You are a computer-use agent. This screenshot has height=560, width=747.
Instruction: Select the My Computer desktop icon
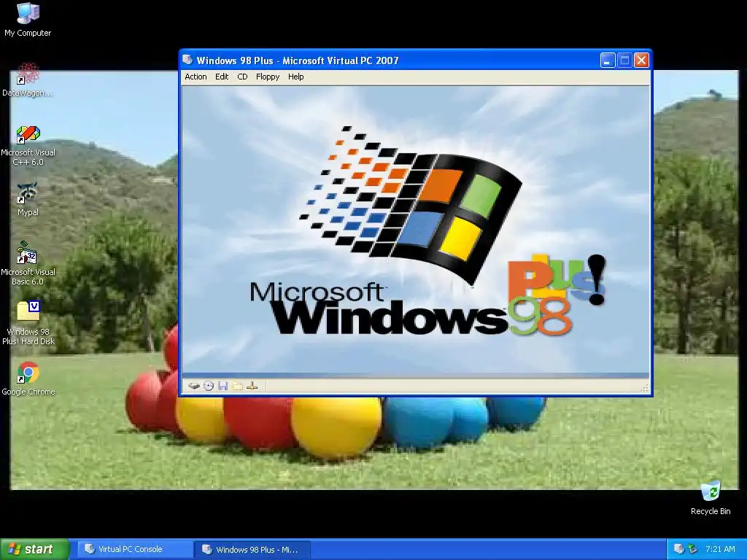click(28, 20)
